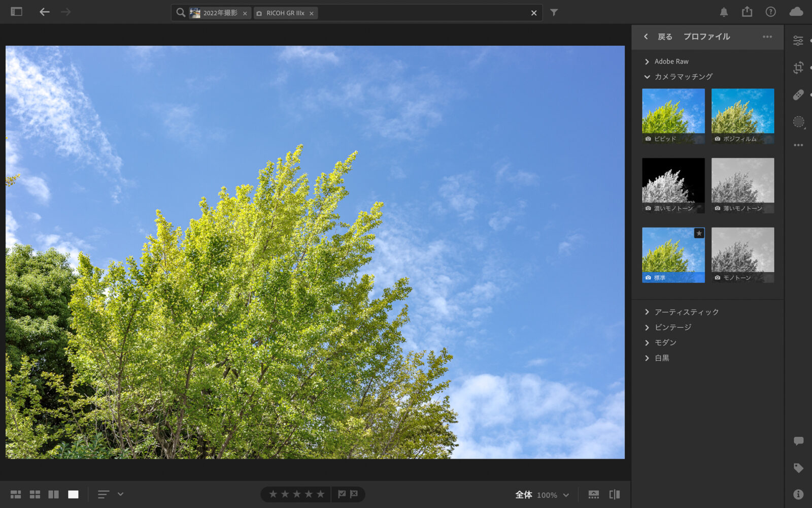Select the Crop and Rotate tool

798,68
